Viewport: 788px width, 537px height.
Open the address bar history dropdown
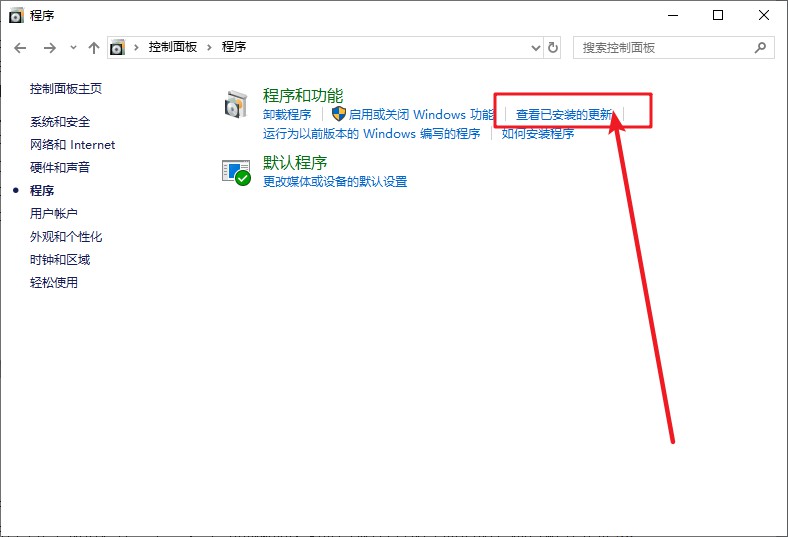(x=536, y=48)
